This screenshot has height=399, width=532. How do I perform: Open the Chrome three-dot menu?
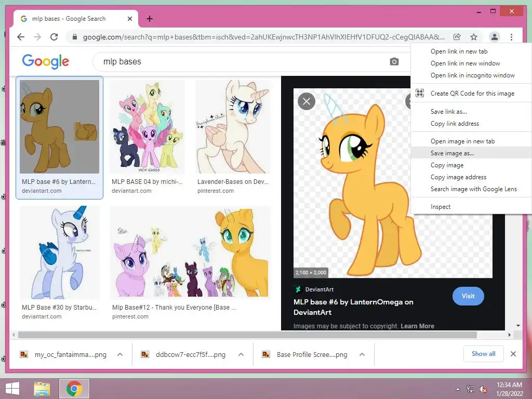(x=511, y=37)
